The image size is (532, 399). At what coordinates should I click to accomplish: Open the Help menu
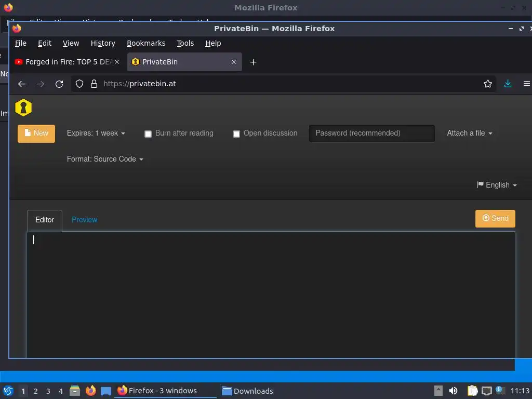point(213,43)
